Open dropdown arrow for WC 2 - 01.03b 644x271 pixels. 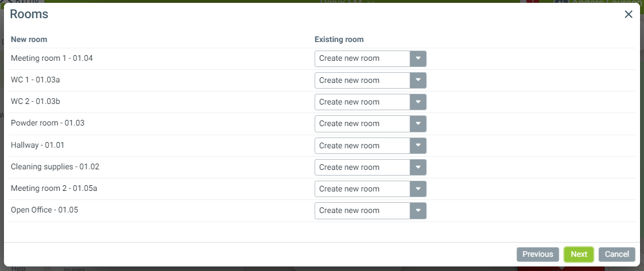(418, 102)
